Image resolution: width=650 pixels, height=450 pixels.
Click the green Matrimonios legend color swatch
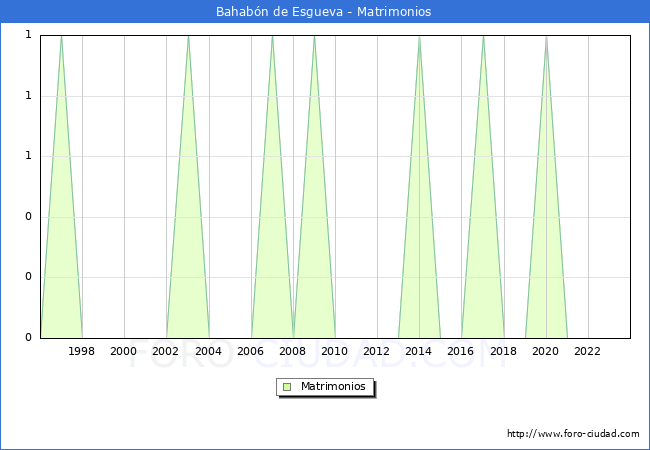tap(287, 387)
